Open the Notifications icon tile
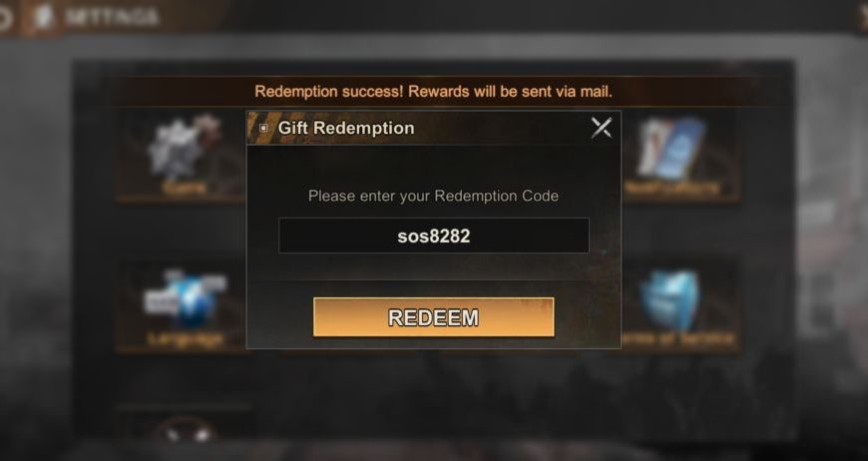This screenshot has height=461, width=868. pyautogui.click(x=671, y=148)
